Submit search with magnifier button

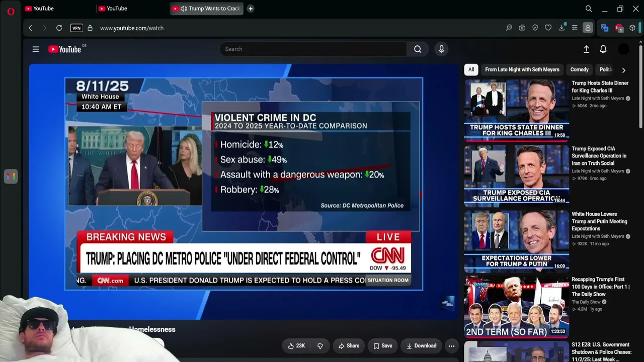pos(418,49)
